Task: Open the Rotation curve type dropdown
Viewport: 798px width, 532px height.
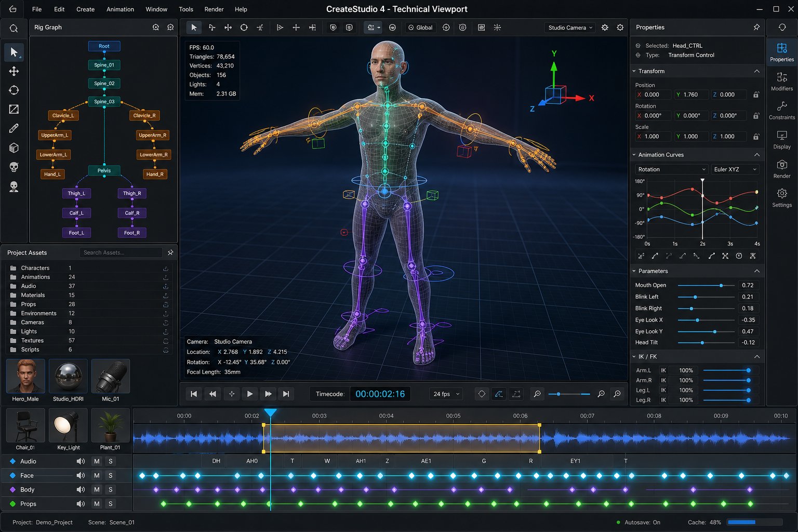Action: (671, 169)
